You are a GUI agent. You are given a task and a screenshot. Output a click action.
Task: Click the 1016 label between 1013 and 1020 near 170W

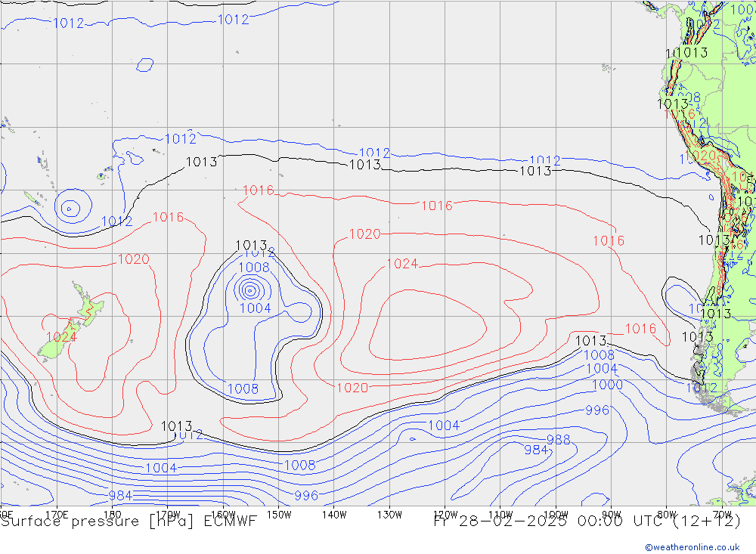(168, 217)
